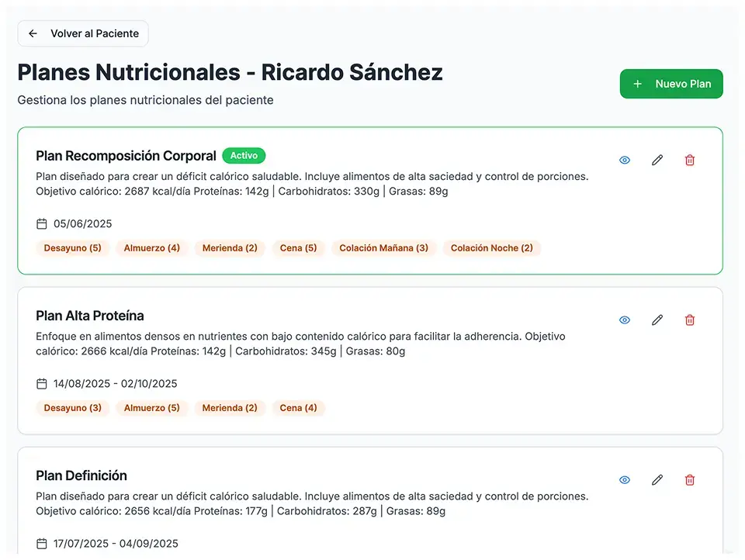The image size is (745, 560).
Task: Click the back arrow icon in Volver al Paciente
Action: [x=32, y=33]
